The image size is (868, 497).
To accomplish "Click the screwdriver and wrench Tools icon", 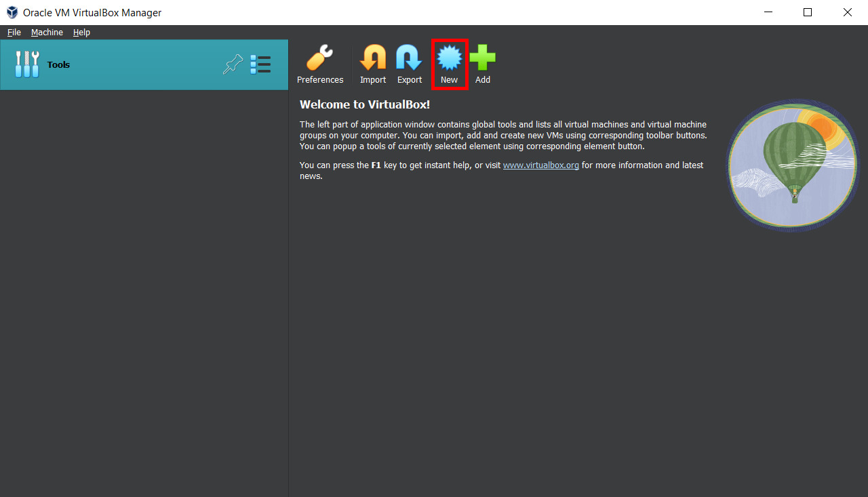I will (27, 64).
